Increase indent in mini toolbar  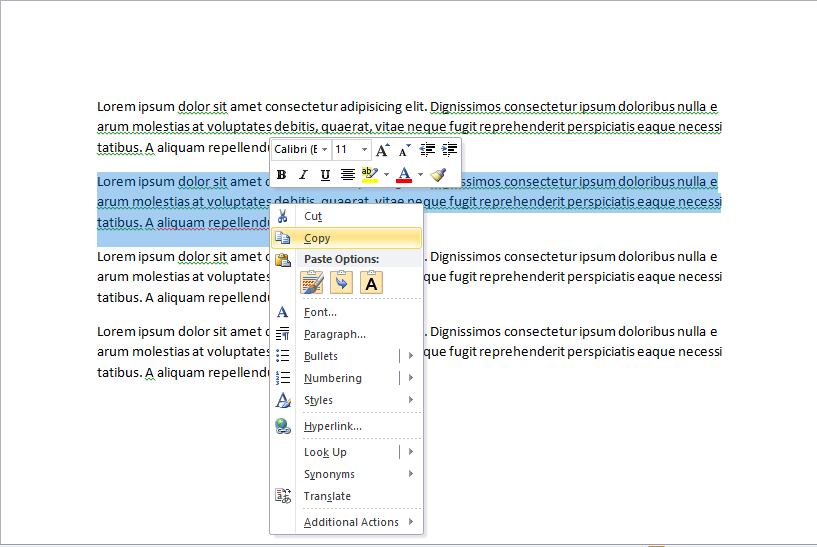point(449,150)
